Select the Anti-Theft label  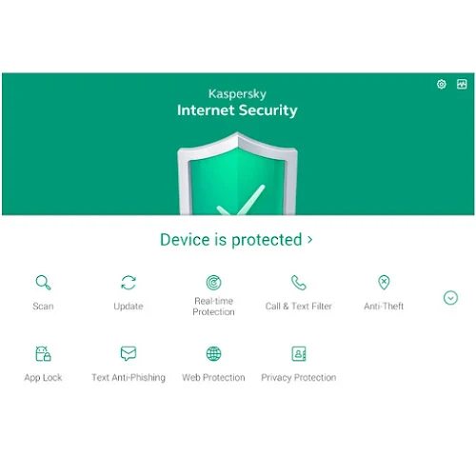coord(384,307)
